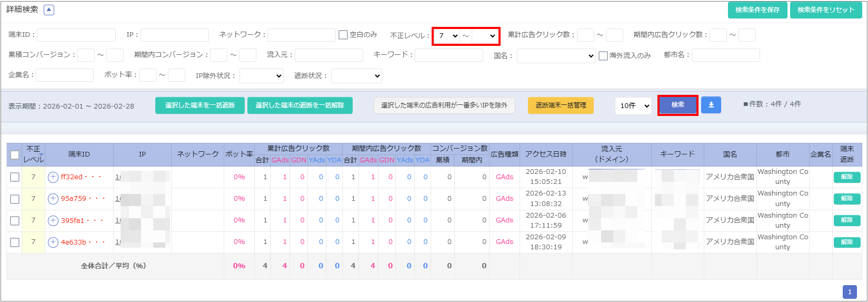Image resolution: width=868 pixels, height=302 pixels.
Task: Click the 端末ID input field
Action: pos(76,35)
